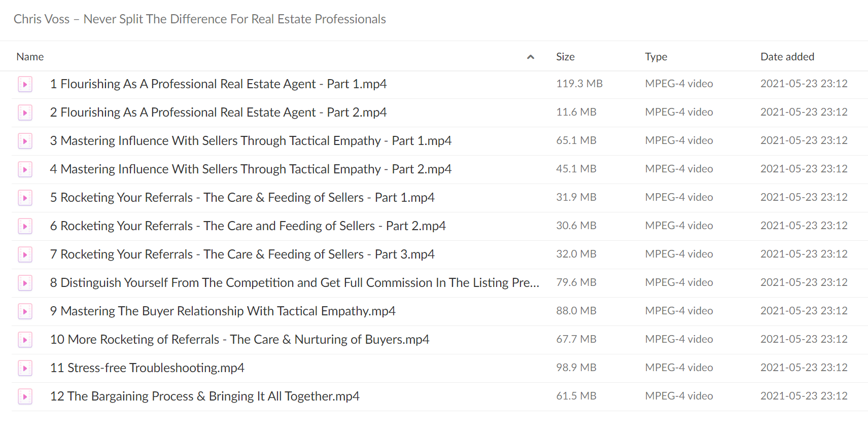Sort files by Size column header
The height and width of the screenshot is (436, 868).
pyautogui.click(x=565, y=57)
